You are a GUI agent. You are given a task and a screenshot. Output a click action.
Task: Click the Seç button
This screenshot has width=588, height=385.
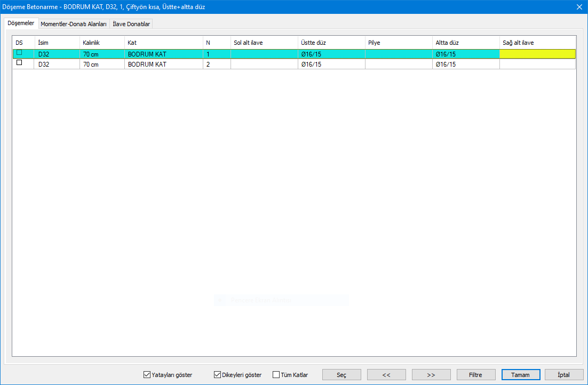(x=341, y=375)
